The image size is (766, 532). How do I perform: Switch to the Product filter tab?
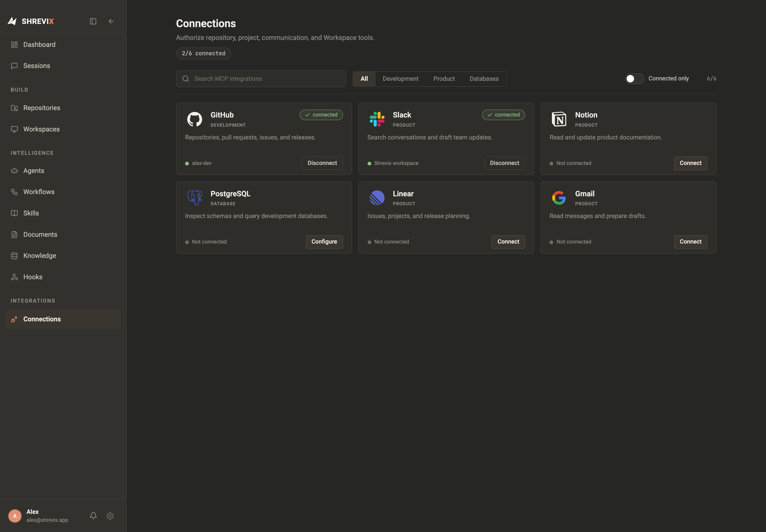(444, 79)
